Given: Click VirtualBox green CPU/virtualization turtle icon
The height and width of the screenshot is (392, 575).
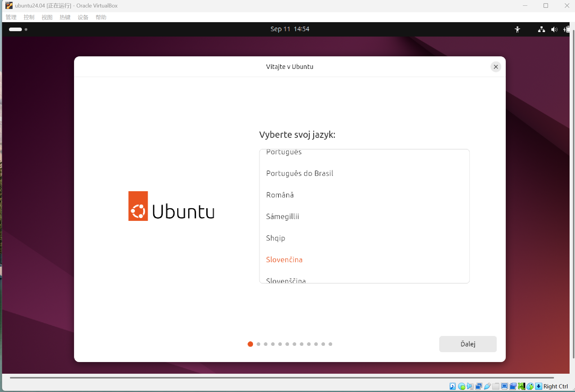Looking at the screenshot, I should 522,386.
